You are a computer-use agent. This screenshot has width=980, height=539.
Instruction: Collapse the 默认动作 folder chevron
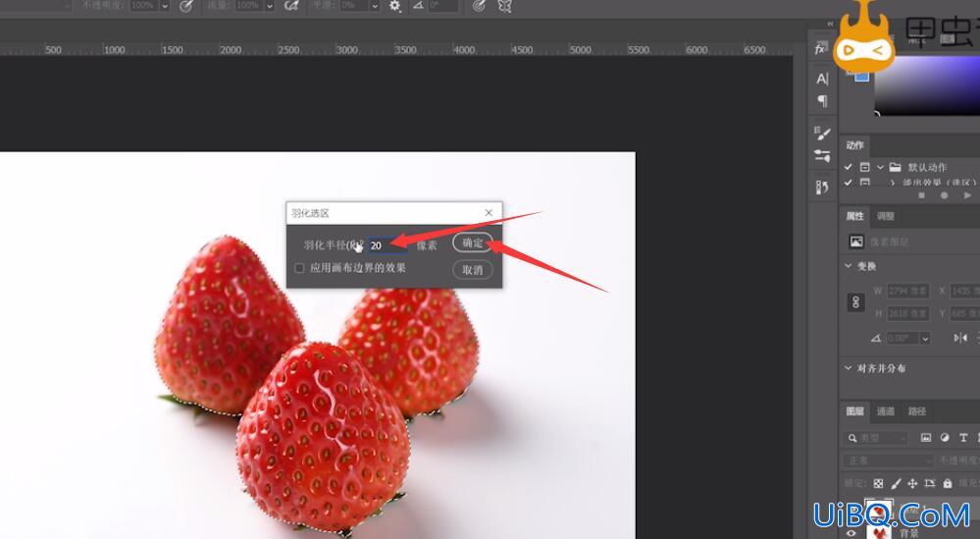880,167
